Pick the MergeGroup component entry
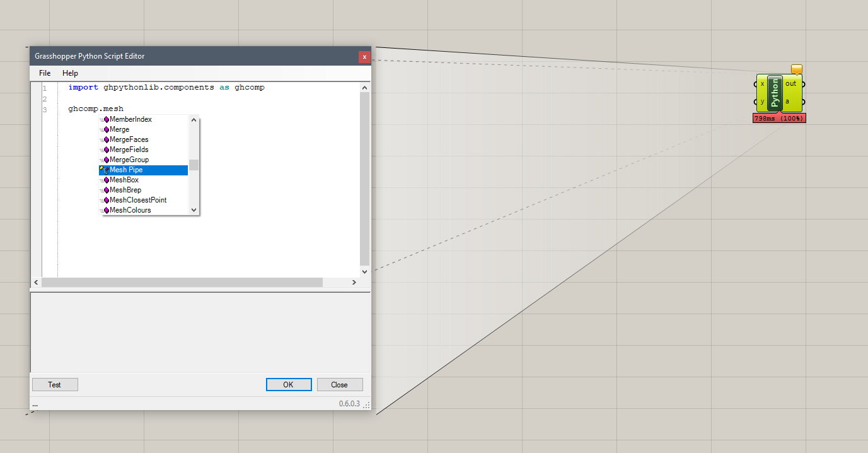The image size is (868, 453). click(x=127, y=160)
